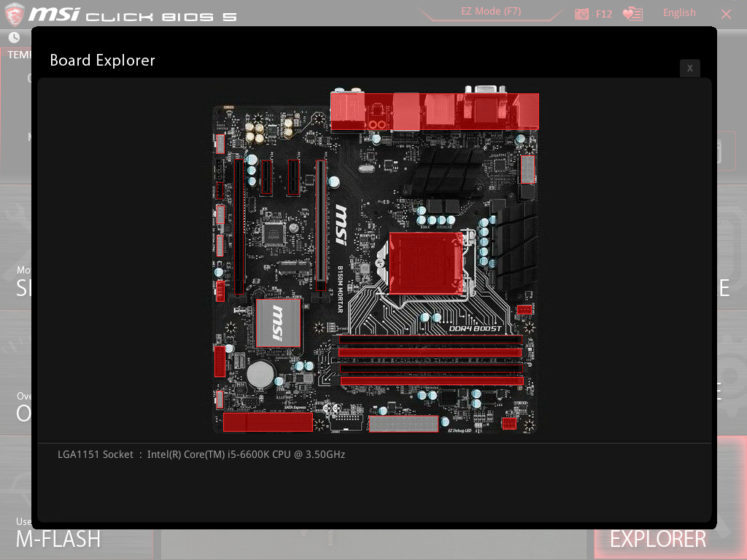Change the language from English
Screen dimensions: 747x560
coord(679,13)
